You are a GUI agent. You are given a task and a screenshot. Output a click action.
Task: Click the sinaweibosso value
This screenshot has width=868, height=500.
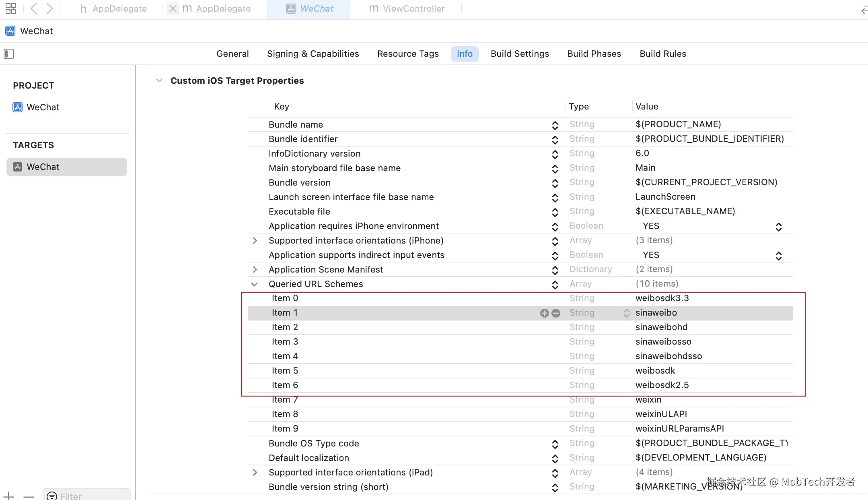(663, 342)
